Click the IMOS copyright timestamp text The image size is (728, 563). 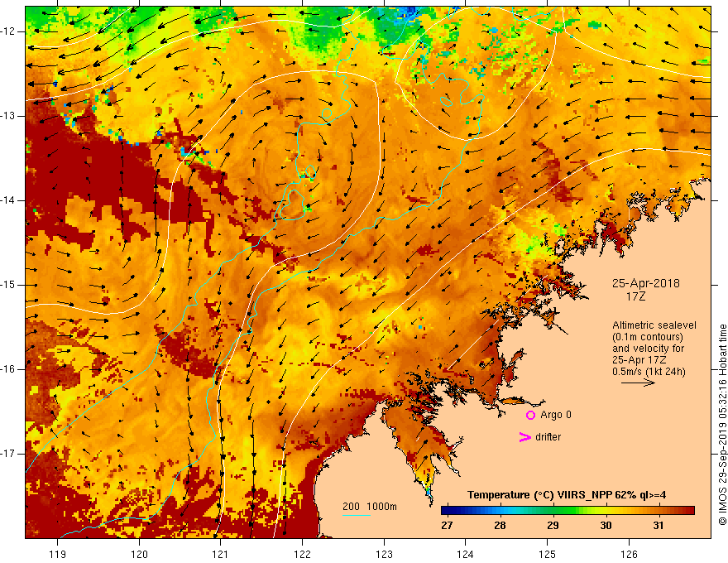(x=722, y=425)
